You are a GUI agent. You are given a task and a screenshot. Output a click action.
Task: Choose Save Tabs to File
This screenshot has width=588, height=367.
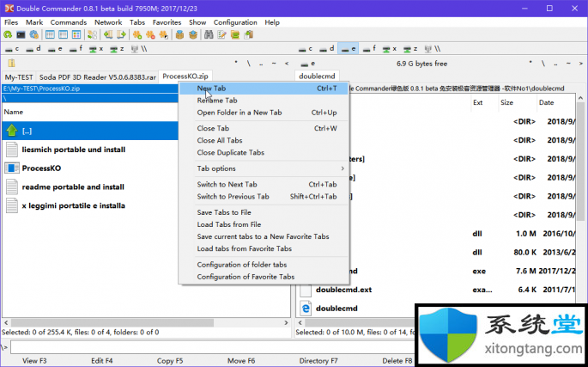pyautogui.click(x=264, y=212)
